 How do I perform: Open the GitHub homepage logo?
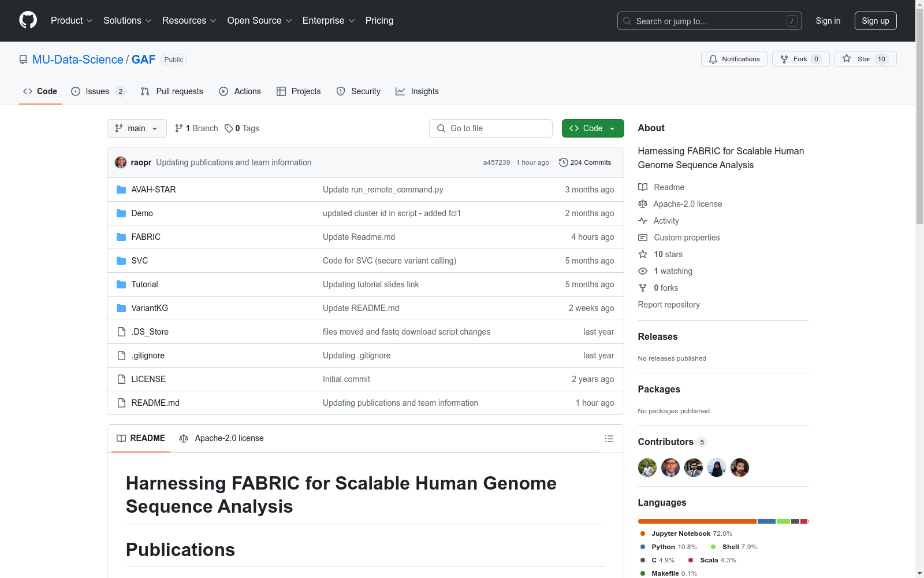[28, 20]
